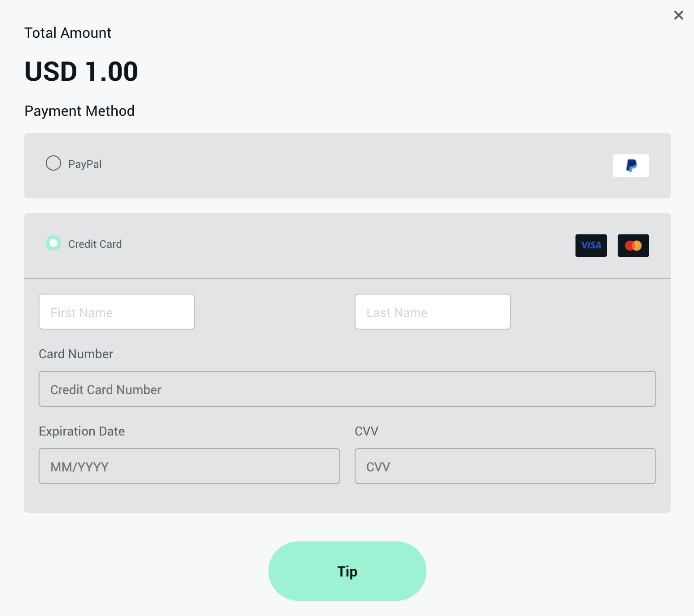Click the PayPal option label
The width and height of the screenshot is (694, 616).
click(85, 164)
